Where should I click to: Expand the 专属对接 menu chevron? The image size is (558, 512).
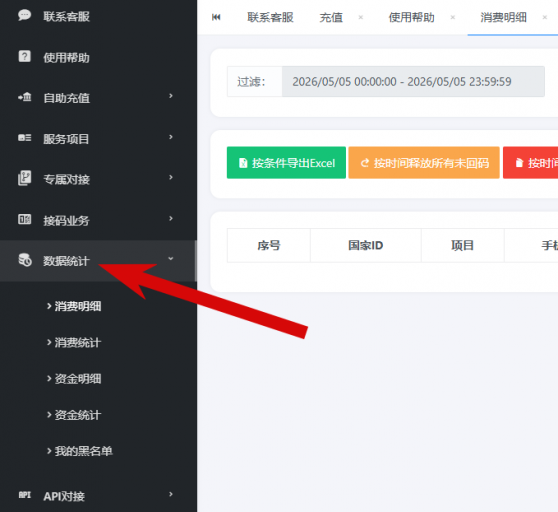(x=171, y=177)
